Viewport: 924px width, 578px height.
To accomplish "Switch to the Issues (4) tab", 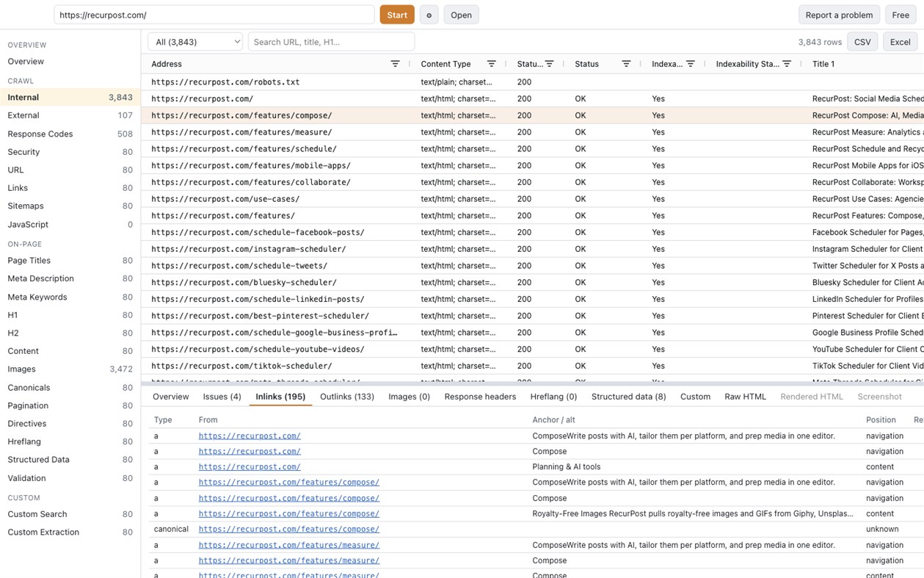I will tap(222, 397).
